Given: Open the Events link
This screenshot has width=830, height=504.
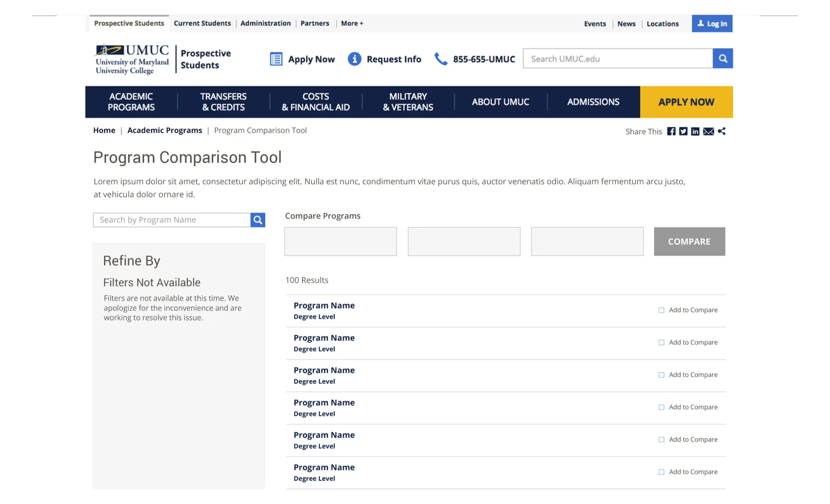Looking at the screenshot, I should point(595,24).
